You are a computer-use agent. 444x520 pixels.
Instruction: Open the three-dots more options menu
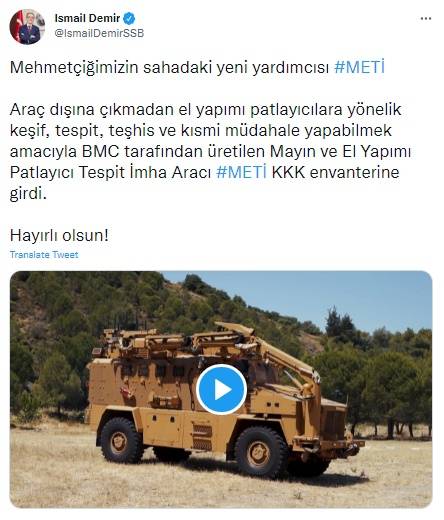[426, 19]
